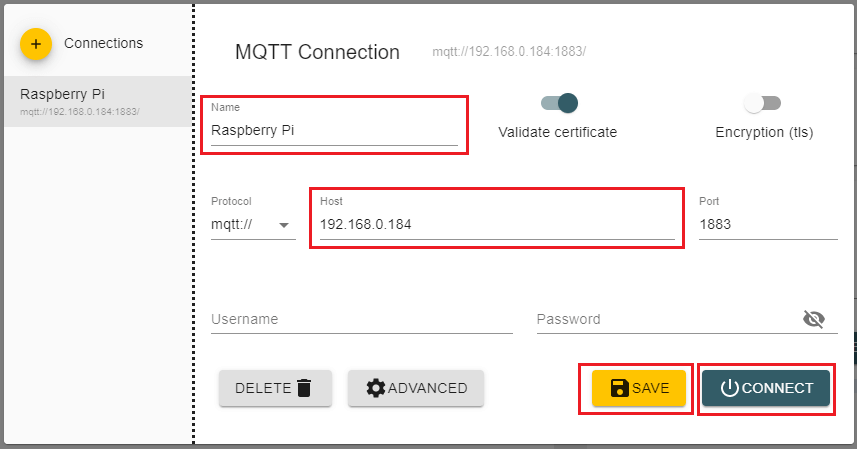Image resolution: width=857 pixels, height=449 pixels.
Task: Click the Connections header label
Action: pyautogui.click(x=103, y=43)
